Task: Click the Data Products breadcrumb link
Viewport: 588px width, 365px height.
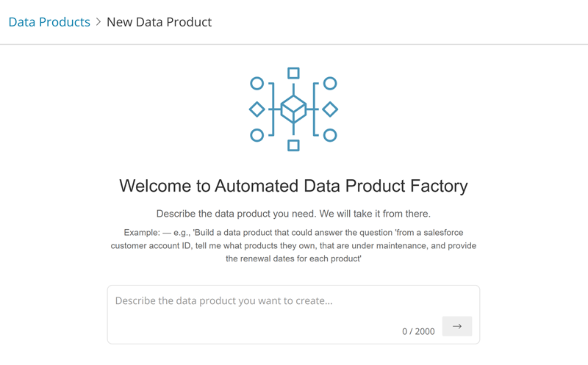Action: pos(49,22)
